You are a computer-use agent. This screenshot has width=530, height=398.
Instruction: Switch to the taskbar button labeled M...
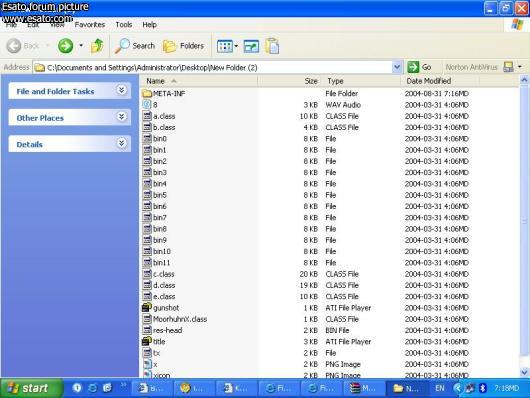click(x=364, y=388)
